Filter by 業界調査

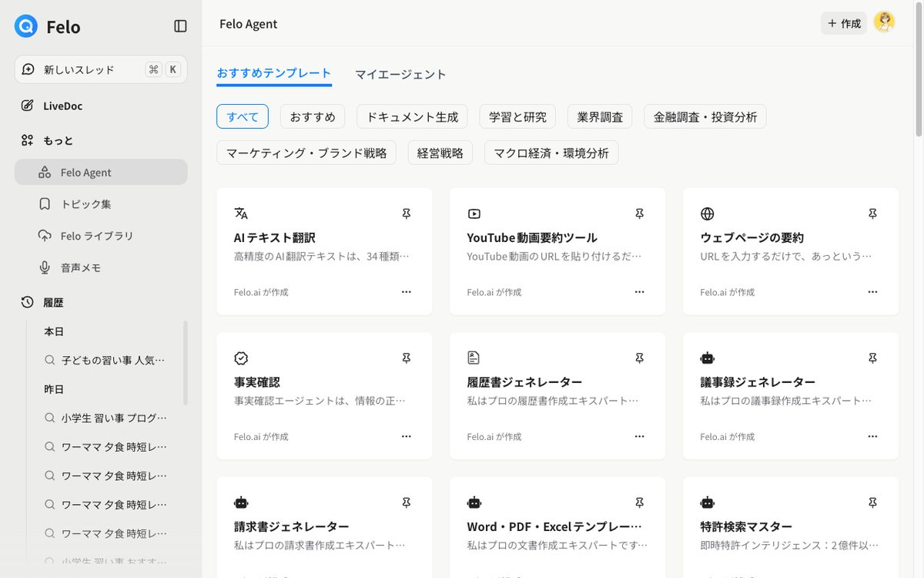coord(600,116)
